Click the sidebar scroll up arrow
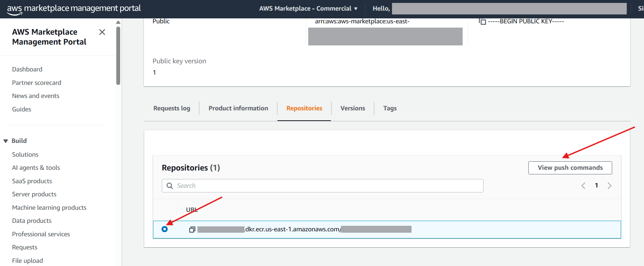The width and height of the screenshot is (644, 266). [118, 22]
